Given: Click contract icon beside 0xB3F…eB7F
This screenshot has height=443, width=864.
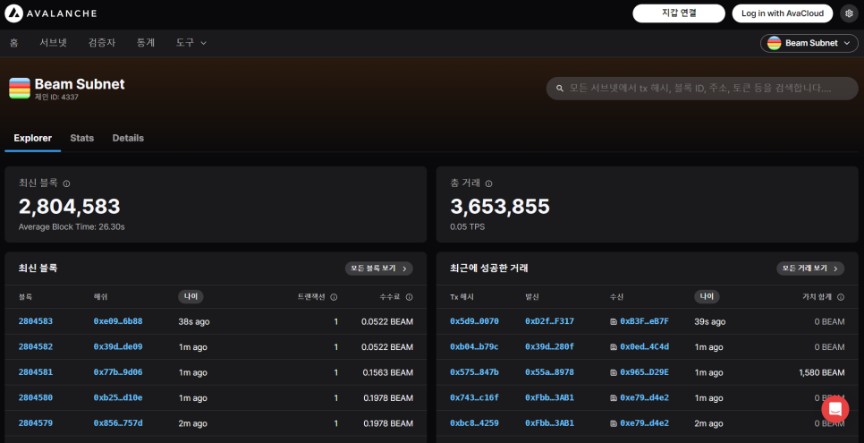Looking at the screenshot, I should (613, 322).
